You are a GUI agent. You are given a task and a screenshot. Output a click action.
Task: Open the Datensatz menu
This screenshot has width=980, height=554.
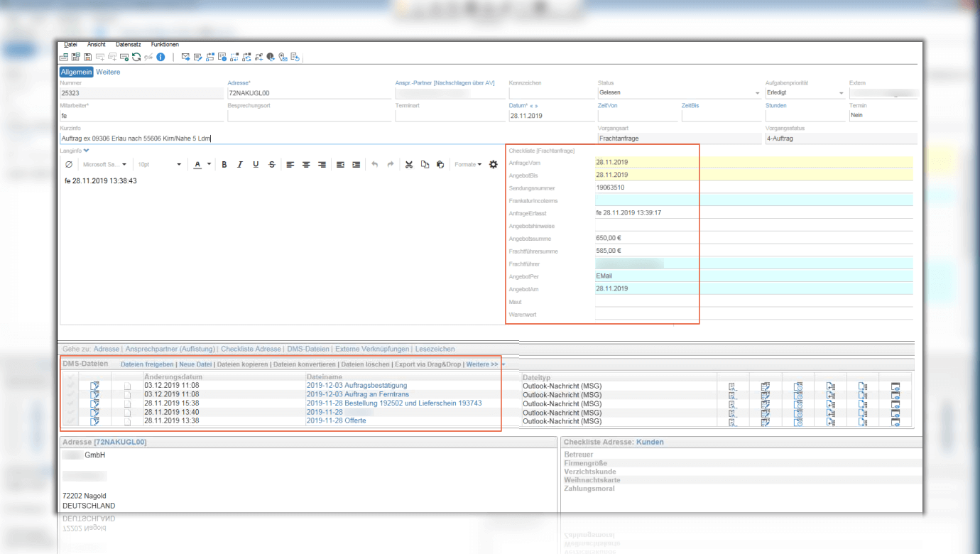[x=128, y=44]
